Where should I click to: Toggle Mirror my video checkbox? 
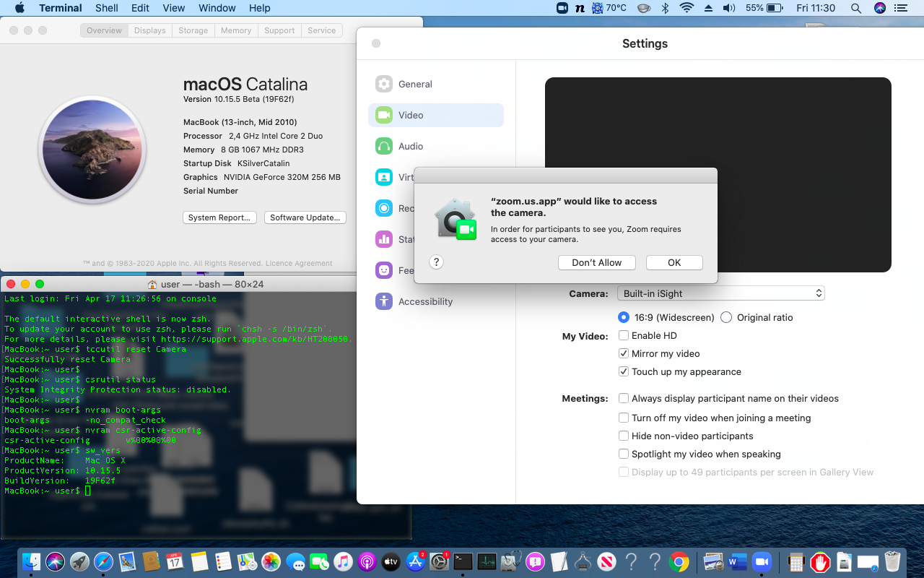click(624, 353)
